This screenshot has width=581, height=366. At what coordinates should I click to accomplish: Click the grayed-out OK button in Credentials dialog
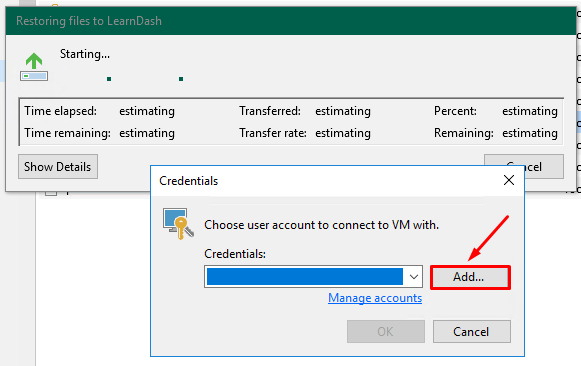pyautogui.click(x=386, y=332)
